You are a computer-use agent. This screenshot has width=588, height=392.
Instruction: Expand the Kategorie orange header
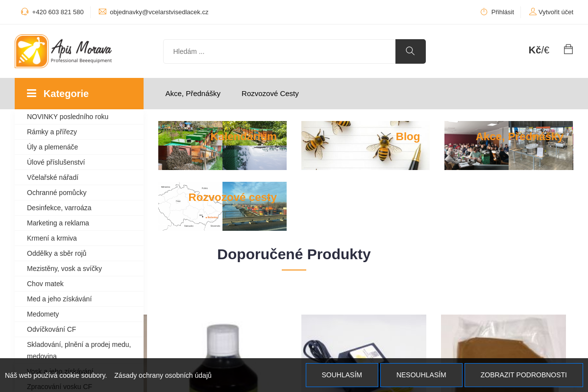pos(79,94)
